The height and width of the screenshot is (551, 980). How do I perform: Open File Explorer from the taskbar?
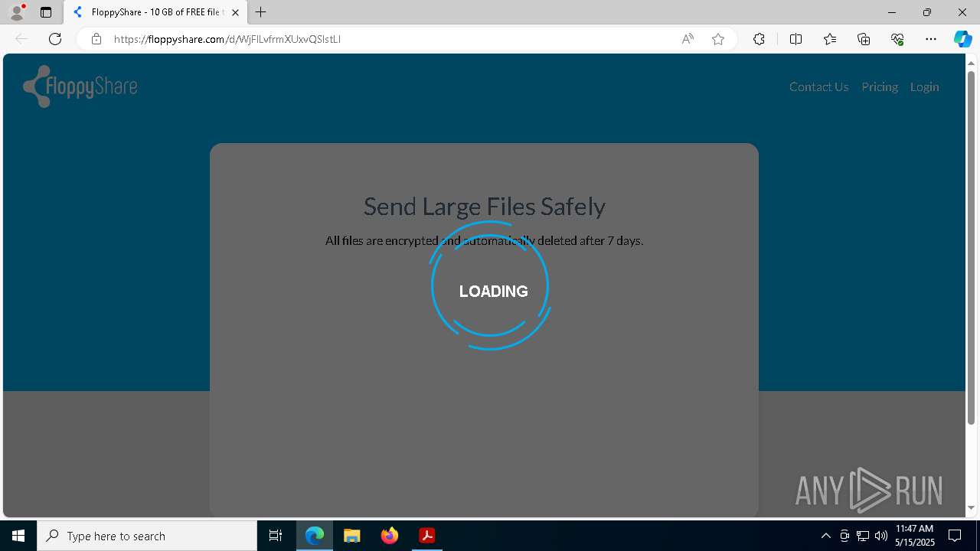pos(351,536)
